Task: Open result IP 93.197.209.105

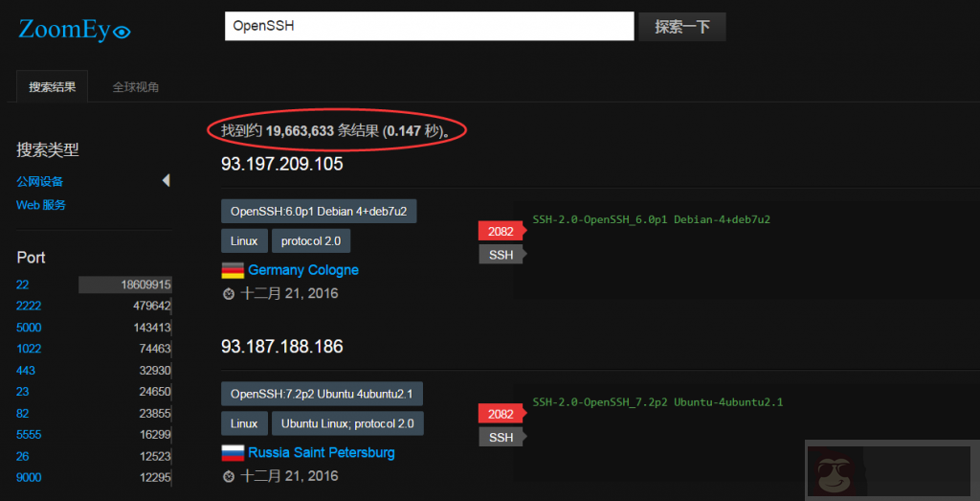Action: (282, 164)
